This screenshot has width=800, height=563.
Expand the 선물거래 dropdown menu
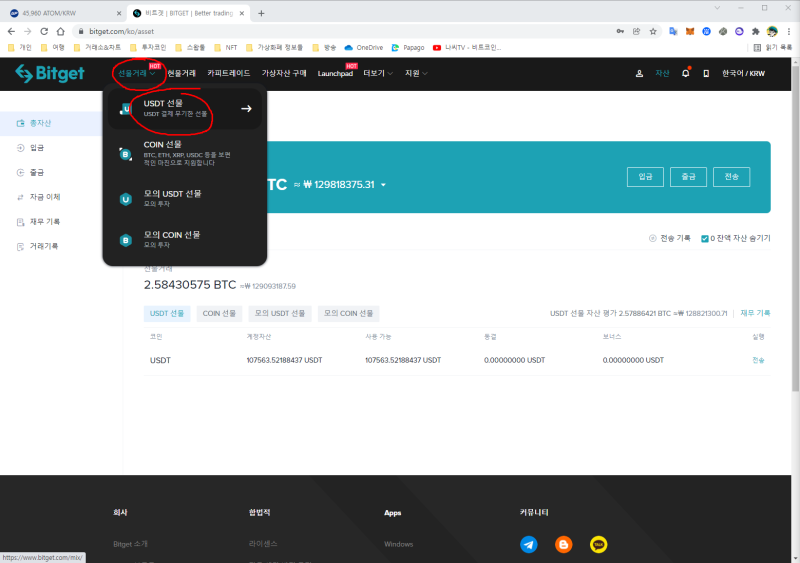tap(137, 74)
